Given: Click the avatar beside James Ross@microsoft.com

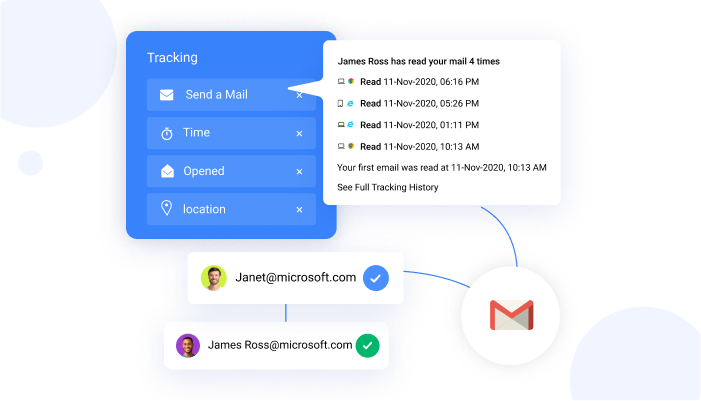Looking at the screenshot, I should [188, 346].
